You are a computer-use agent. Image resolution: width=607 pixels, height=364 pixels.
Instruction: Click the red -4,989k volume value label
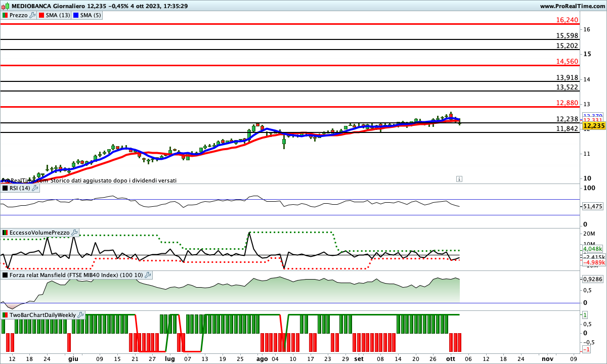[593, 263]
